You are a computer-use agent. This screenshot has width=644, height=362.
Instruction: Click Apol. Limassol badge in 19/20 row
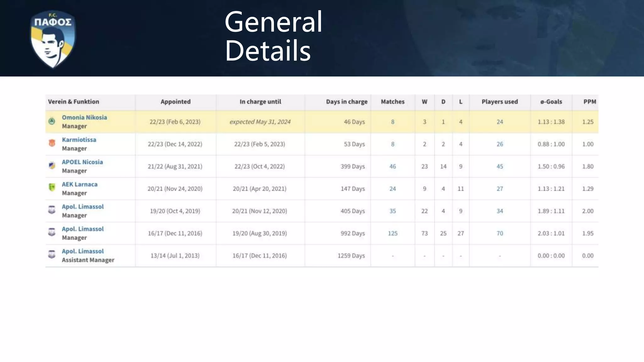pos(52,210)
